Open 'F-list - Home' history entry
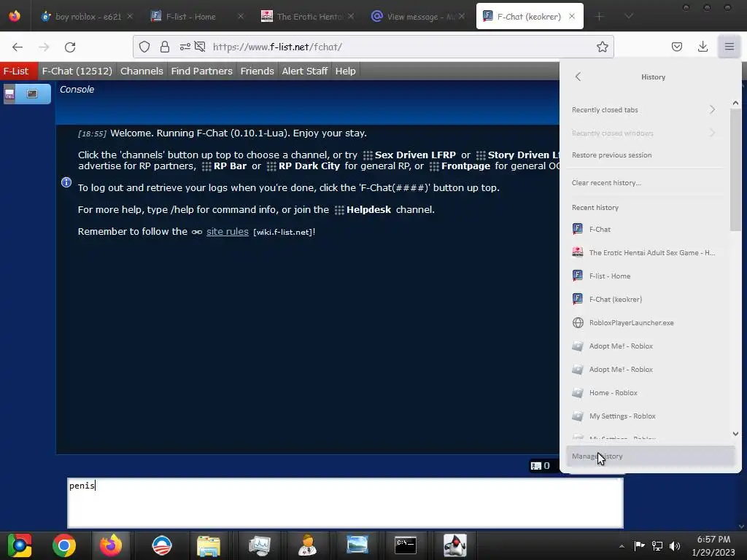Viewport: 747px width, 560px height. pos(643,276)
